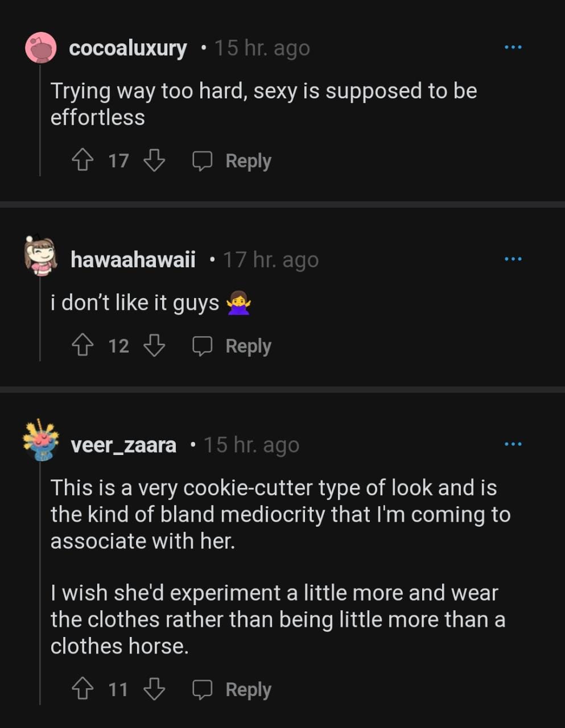Click cocoaluxury's pink avatar
565x728 pixels.
point(40,48)
